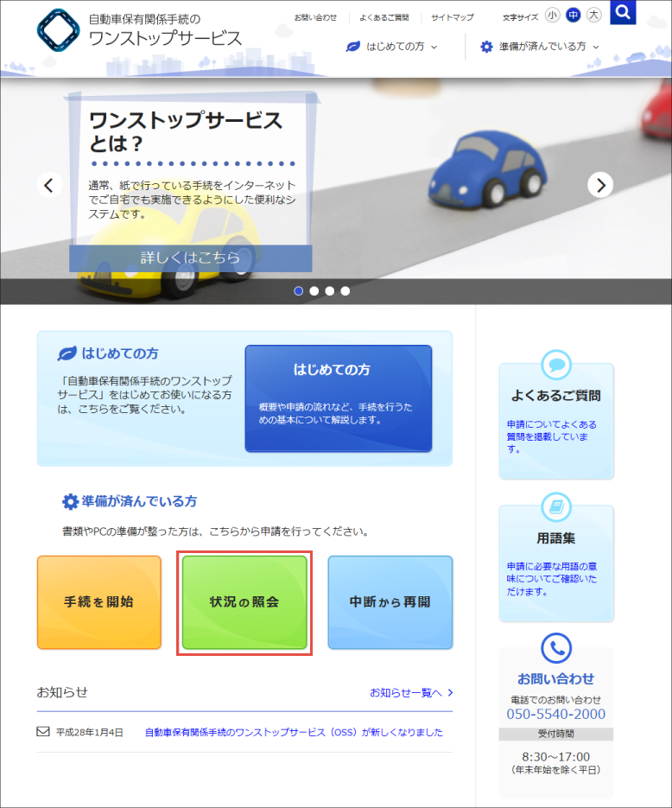Click the ワンストップサービスとは？ banner heading
Image resolution: width=672 pixels, height=808 pixels.
coord(186,132)
